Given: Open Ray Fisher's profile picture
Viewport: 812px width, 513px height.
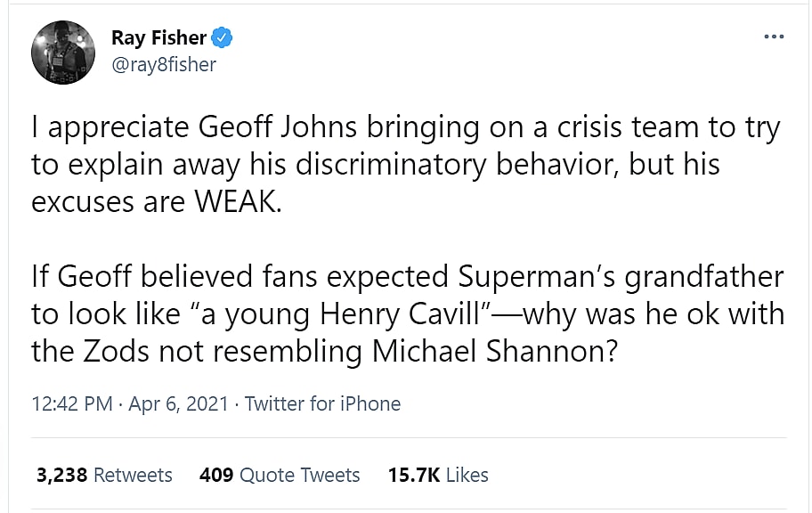Looking at the screenshot, I should click(63, 52).
